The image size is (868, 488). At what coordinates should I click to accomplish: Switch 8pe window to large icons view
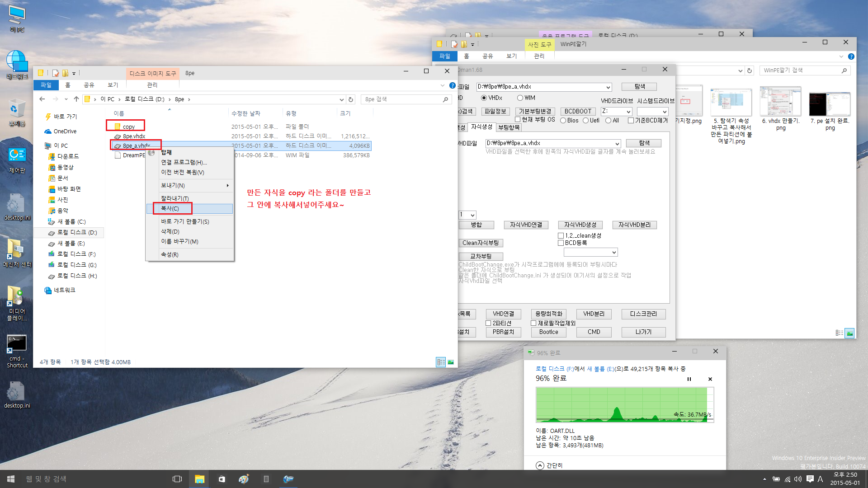(451, 362)
